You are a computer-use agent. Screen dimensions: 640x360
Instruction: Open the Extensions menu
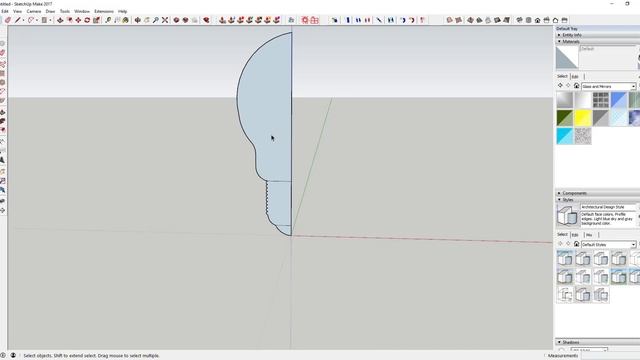[104, 11]
